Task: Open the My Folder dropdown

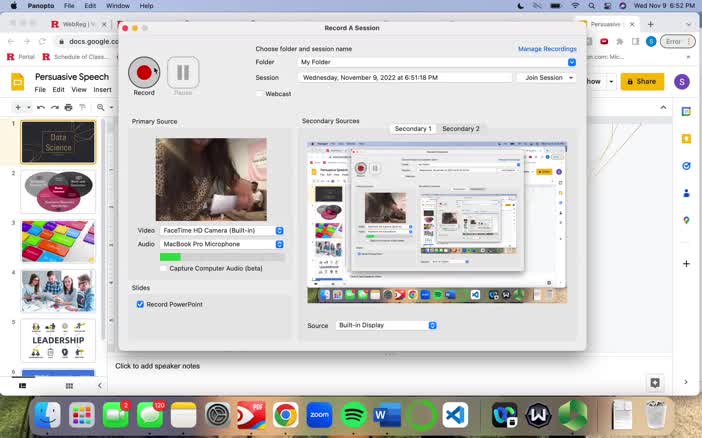Action: (x=437, y=62)
